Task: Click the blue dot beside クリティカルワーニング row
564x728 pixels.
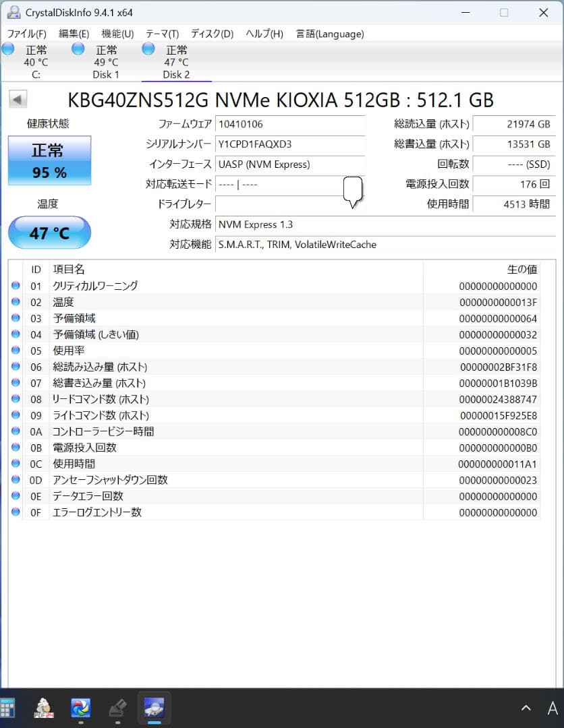Action: pyautogui.click(x=16, y=285)
